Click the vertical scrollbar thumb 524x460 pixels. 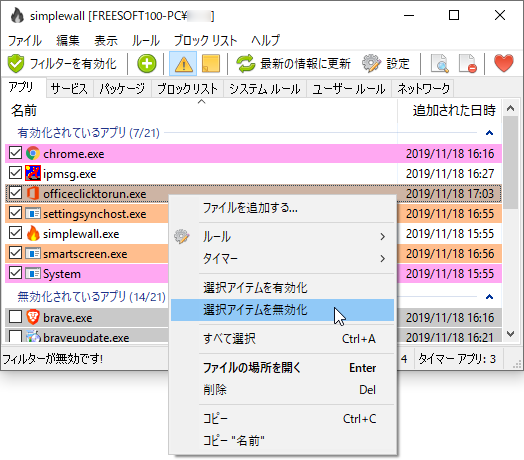(510, 162)
